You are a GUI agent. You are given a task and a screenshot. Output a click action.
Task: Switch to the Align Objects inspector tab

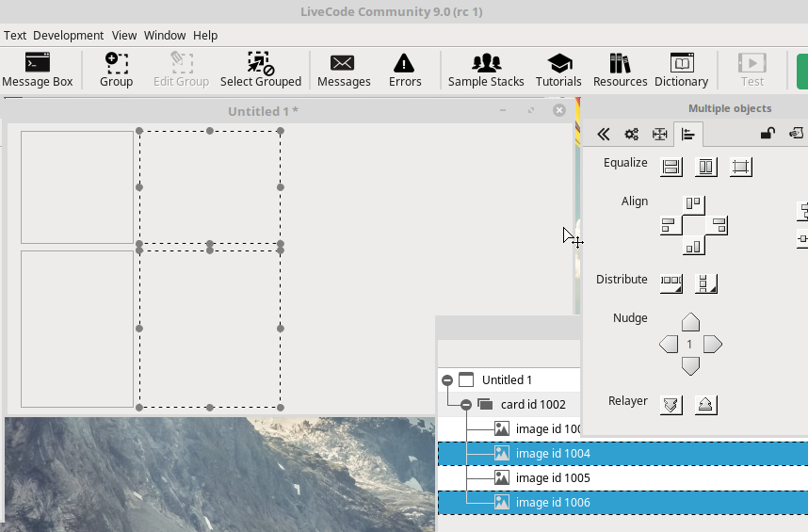688,135
